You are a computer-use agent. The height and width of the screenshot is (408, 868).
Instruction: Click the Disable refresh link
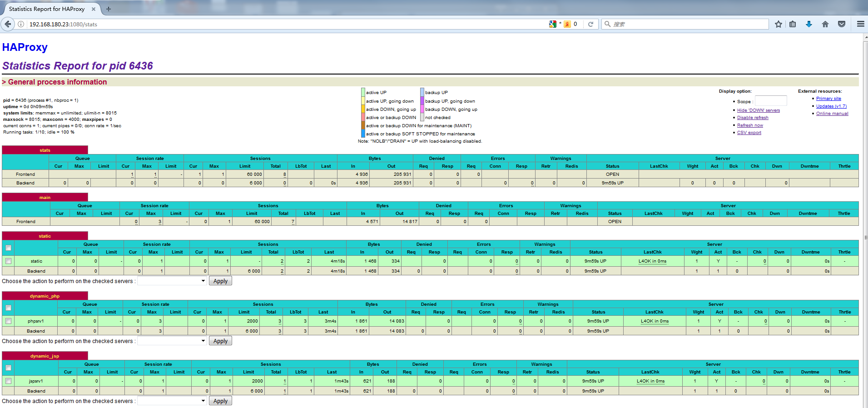click(x=753, y=118)
